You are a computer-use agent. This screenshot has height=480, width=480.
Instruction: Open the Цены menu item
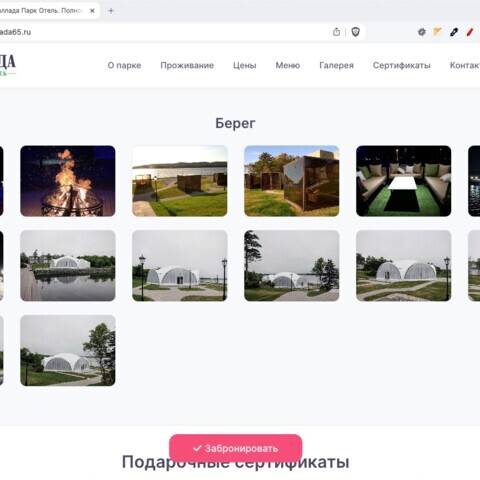pyautogui.click(x=245, y=65)
